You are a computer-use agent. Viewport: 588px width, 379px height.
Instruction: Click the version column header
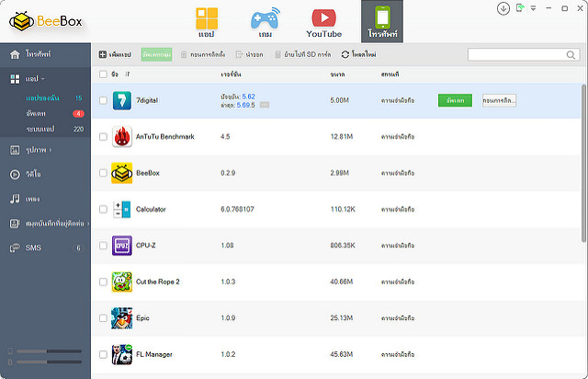coord(231,75)
